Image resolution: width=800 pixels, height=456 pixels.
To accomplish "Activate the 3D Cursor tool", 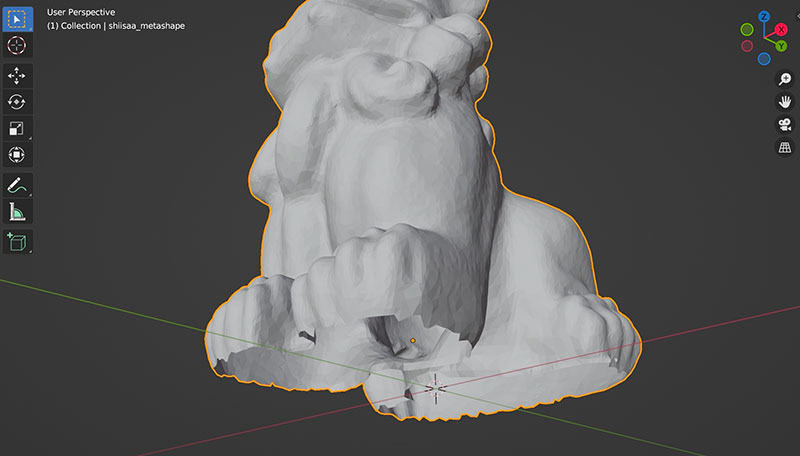I will [x=17, y=45].
